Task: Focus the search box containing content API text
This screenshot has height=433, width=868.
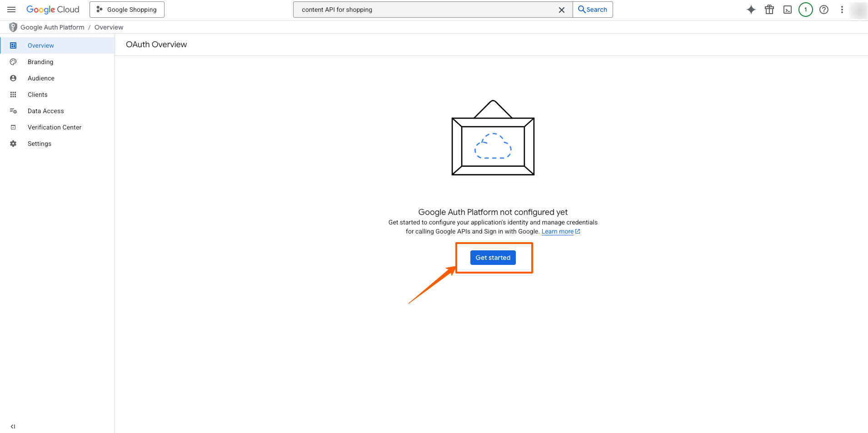Action: pos(427,10)
